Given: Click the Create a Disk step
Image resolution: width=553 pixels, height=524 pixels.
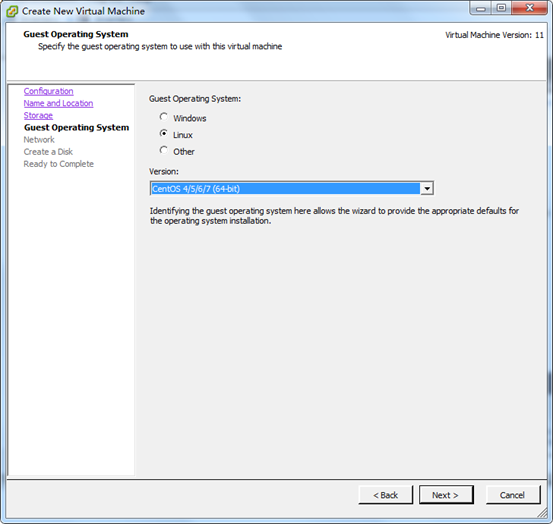Looking at the screenshot, I should pyautogui.click(x=48, y=152).
